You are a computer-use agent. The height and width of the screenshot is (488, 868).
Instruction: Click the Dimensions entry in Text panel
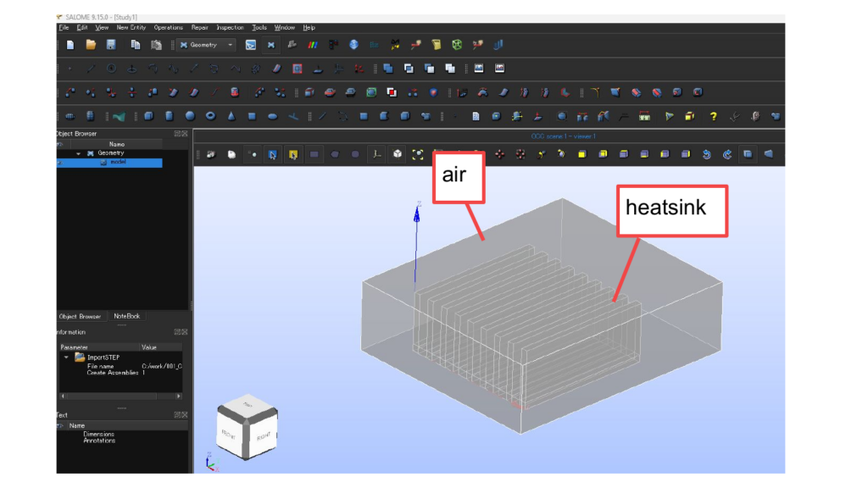(98, 434)
